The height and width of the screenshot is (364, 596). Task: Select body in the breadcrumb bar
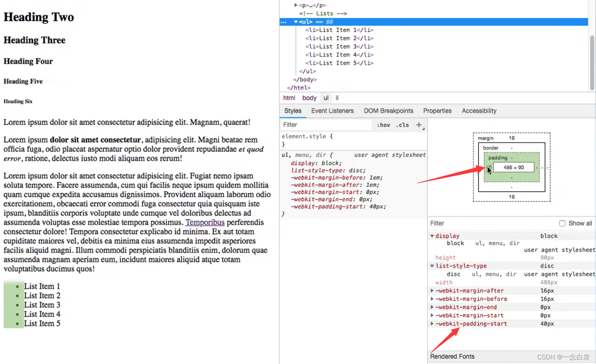point(309,98)
